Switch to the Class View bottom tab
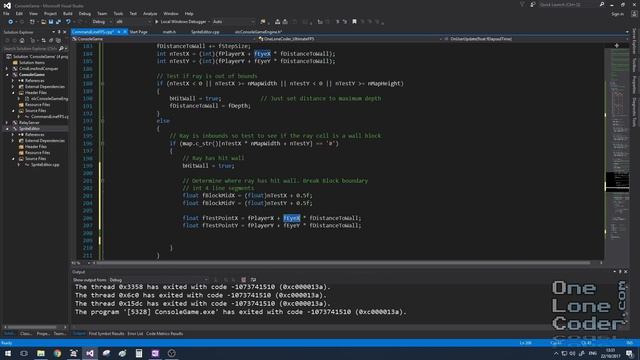640x360 pixels. point(26,333)
